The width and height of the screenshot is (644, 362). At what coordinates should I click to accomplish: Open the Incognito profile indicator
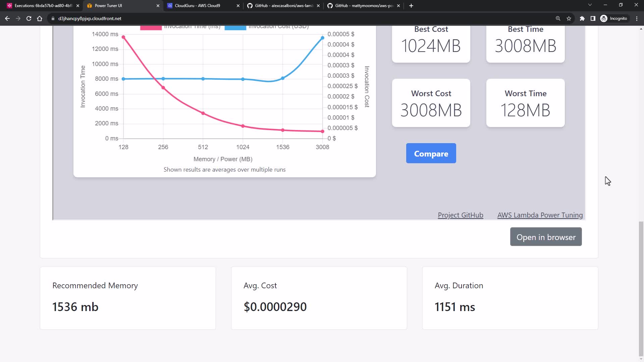(614, 18)
